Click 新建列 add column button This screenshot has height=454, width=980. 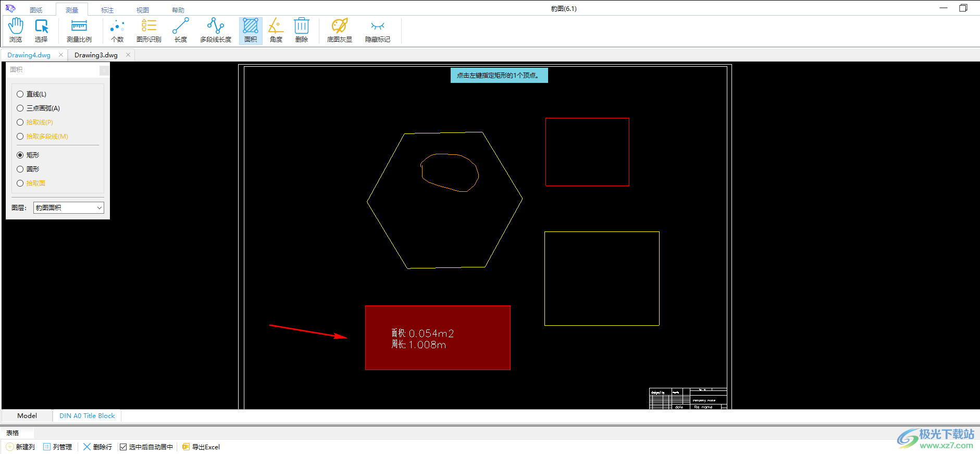(20, 447)
